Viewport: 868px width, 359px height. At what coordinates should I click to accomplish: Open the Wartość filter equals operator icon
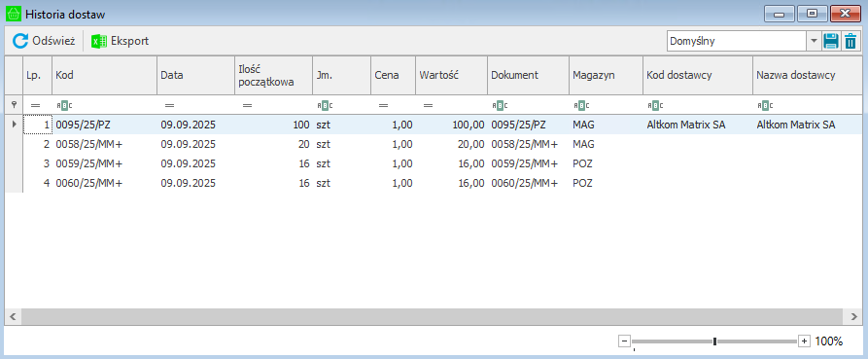(x=428, y=105)
